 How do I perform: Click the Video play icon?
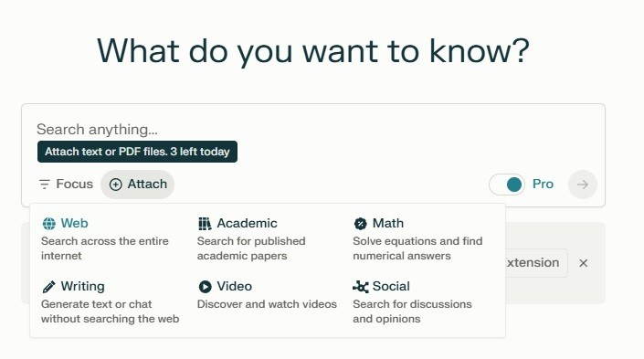point(205,287)
